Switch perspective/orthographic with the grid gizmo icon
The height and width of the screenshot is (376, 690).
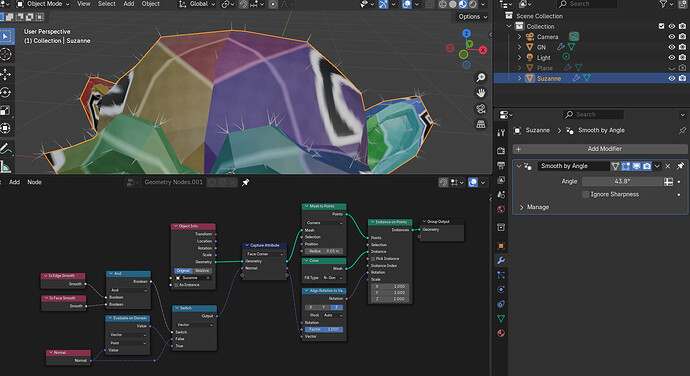[x=481, y=124]
